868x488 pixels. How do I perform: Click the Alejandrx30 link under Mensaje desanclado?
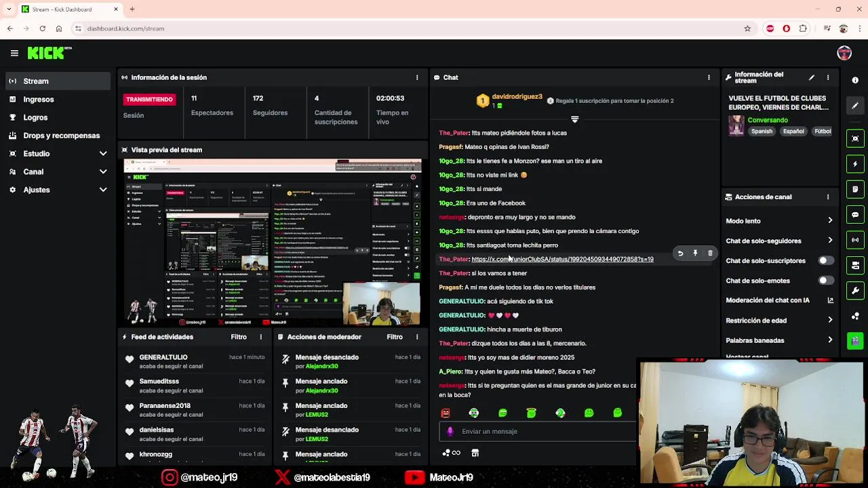(321, 367)
